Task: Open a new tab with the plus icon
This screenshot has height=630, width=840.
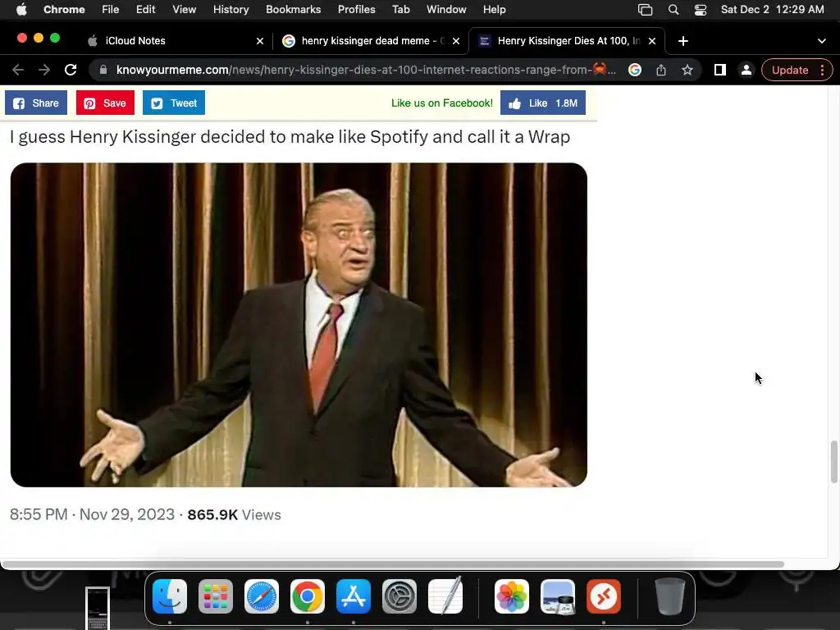Action: click(x=683, y=41)
